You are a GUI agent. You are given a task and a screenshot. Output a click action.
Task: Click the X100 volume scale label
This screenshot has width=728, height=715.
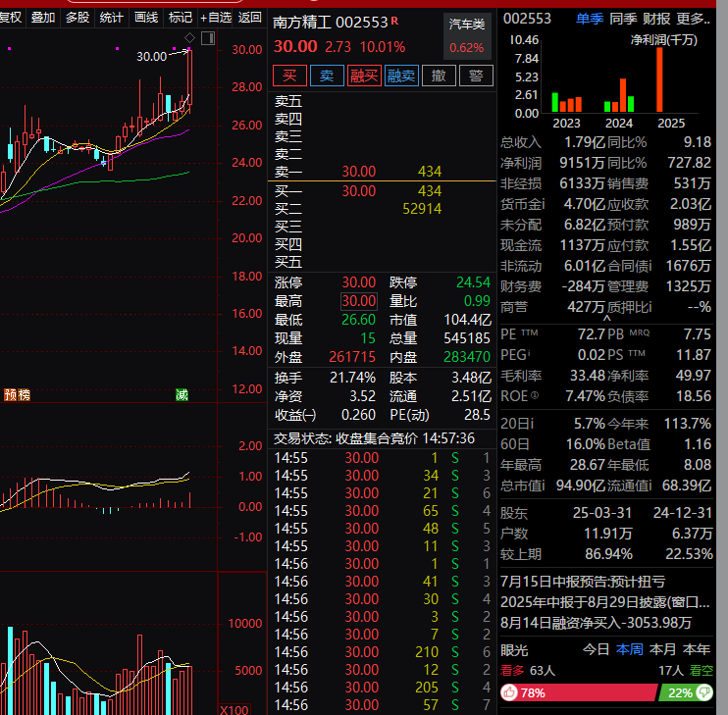click(x=234, y=710)
